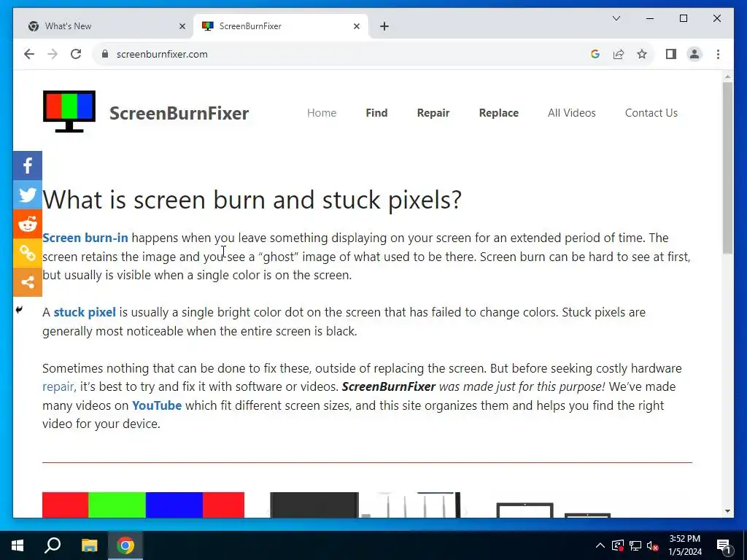Open Replace in site navigation

tap(499, 113)
